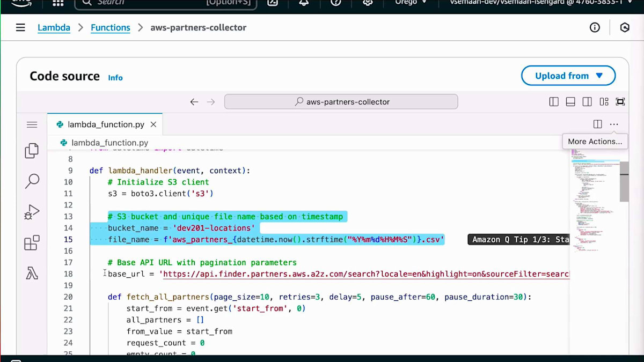The height and width of the screenshot is (362, 644).
Task: Click the 'from_value = start_from' line
Action: (x=179, y=331)
